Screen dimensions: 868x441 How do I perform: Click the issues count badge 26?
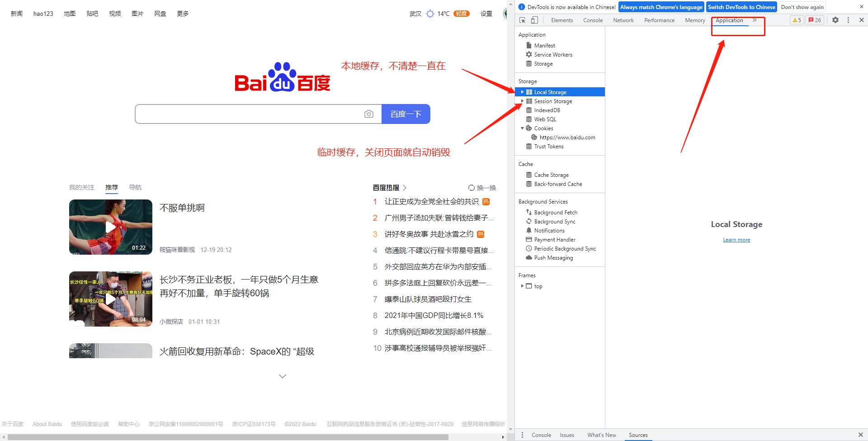[815, 20]
